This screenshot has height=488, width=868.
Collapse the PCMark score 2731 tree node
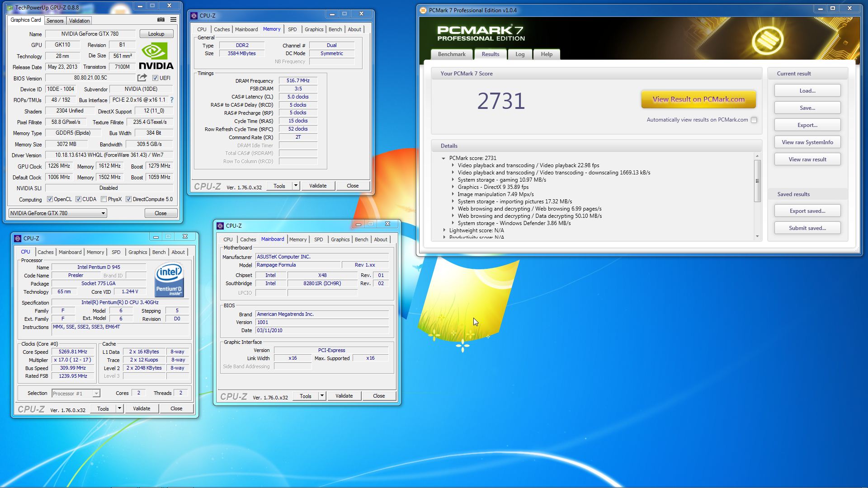(443, 158)
